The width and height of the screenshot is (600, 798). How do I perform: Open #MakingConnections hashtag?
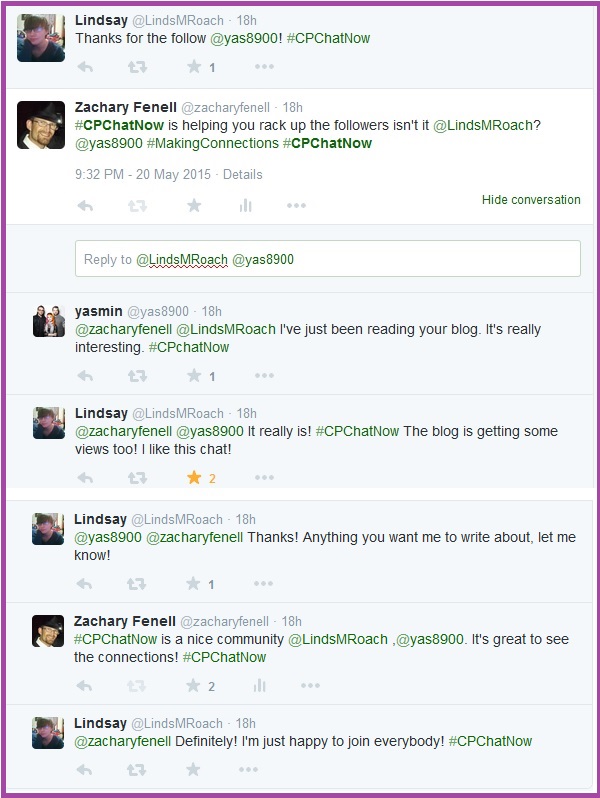pyautogui.click(x=213, y=144)
